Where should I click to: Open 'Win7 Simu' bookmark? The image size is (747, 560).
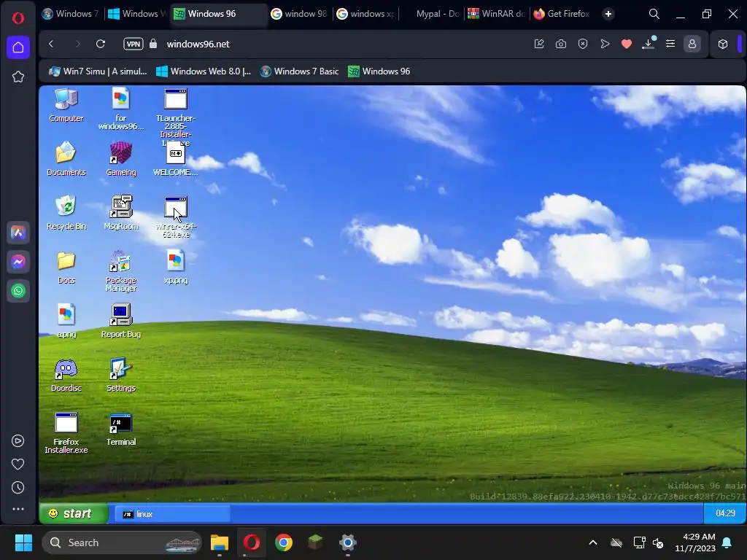pyautogui.click(x=98, y=71)
